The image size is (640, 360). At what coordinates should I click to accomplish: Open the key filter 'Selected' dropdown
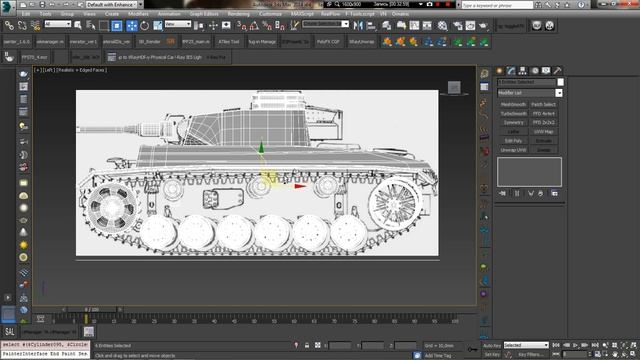click(x=526, y=345)
